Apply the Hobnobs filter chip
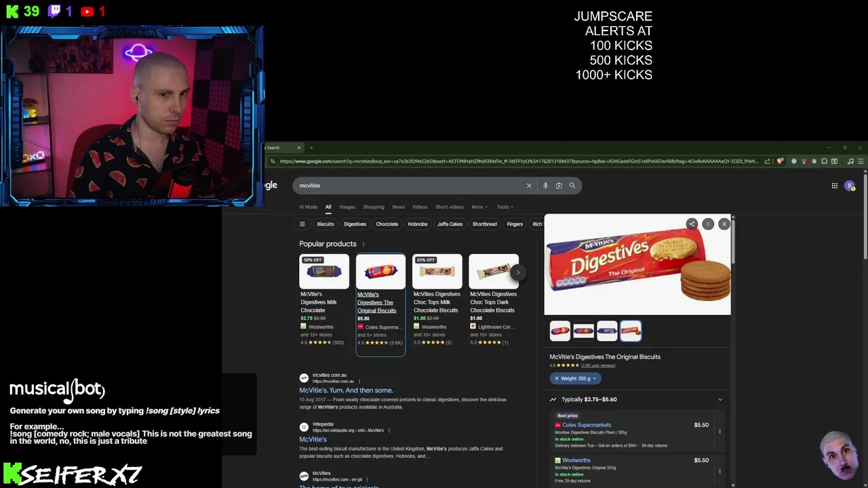 point(418,224)
